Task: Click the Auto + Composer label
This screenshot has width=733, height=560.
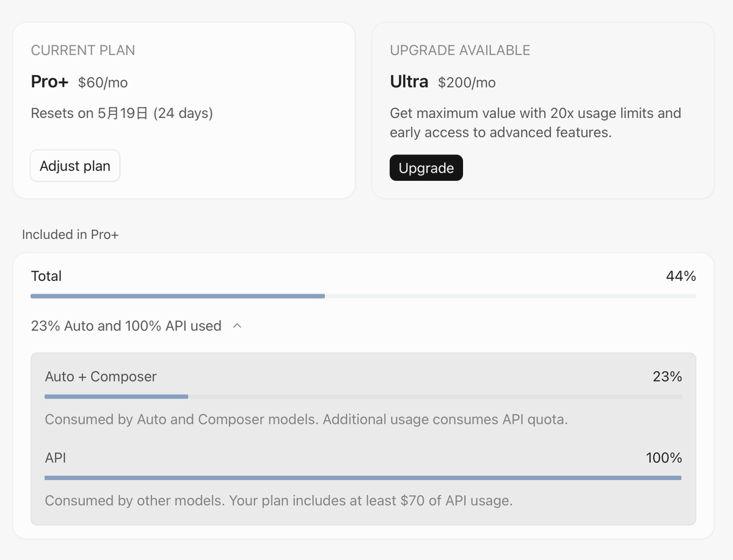Action: [101, 377]
